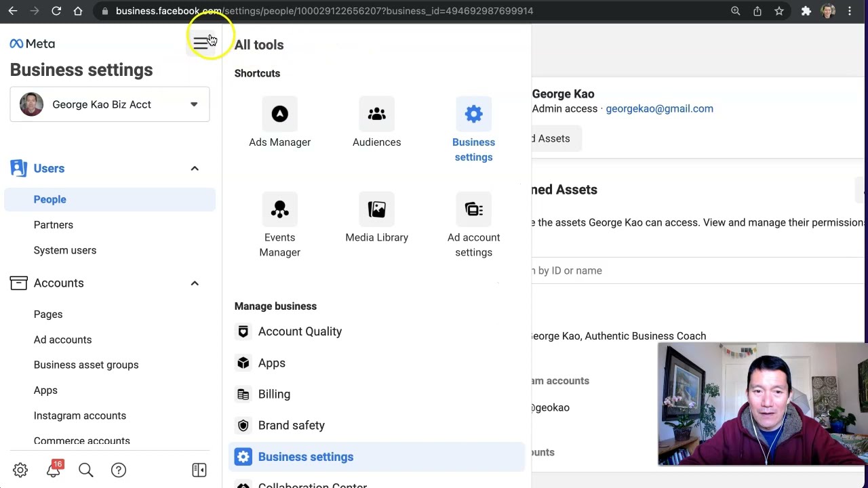868x488 pixels.
Task: Click the Users section icon
Action: pos(19,168)
